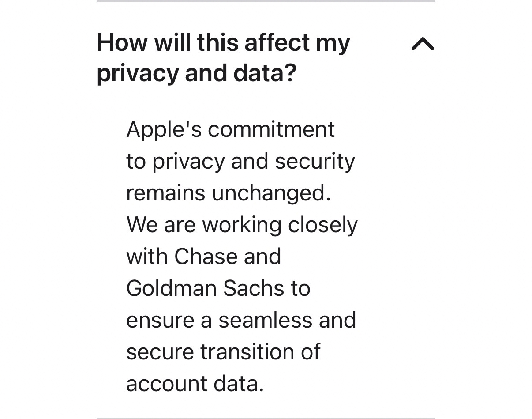The width and height of the screenshot is (532, 419).
Task: Click the "How will this affect my" heading line
Action: click(223, 43)
